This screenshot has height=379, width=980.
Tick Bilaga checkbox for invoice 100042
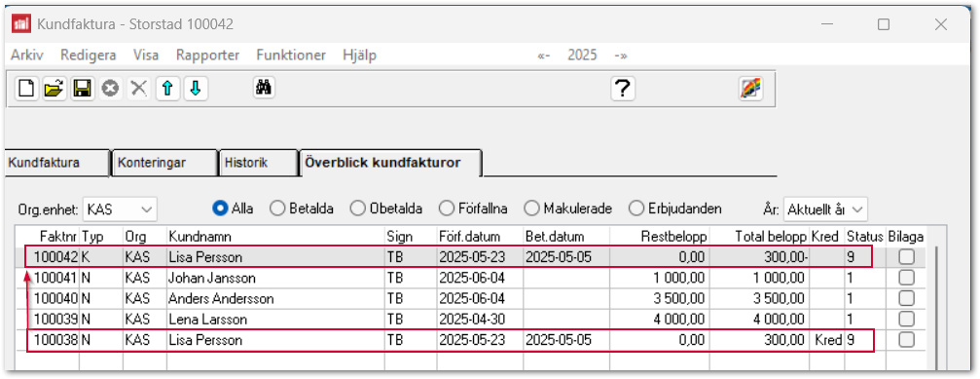[906, 256]
